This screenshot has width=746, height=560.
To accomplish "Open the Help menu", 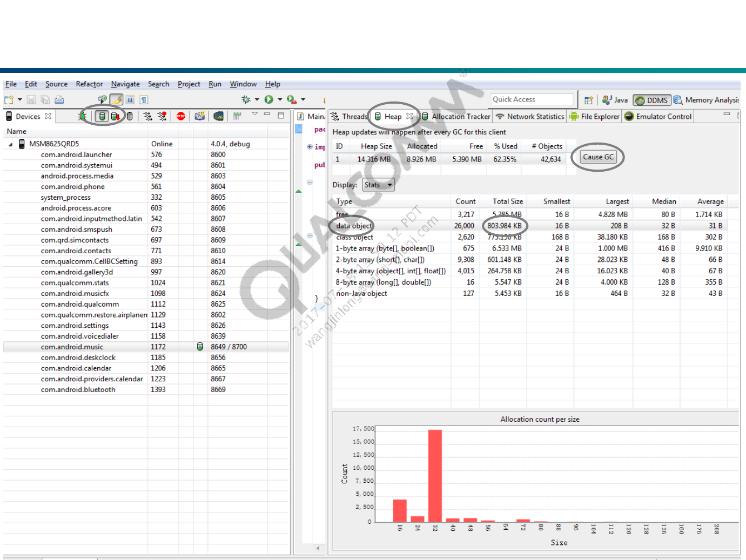I will (x=272, y=84).
